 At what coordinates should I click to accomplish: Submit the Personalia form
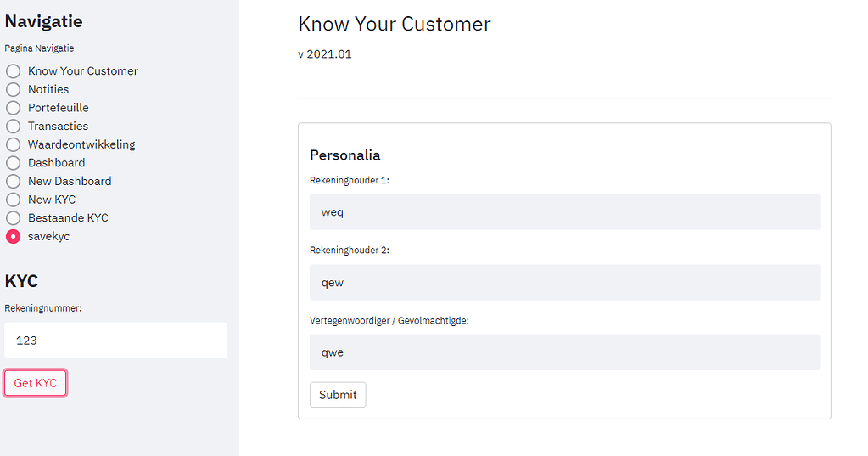338,395
